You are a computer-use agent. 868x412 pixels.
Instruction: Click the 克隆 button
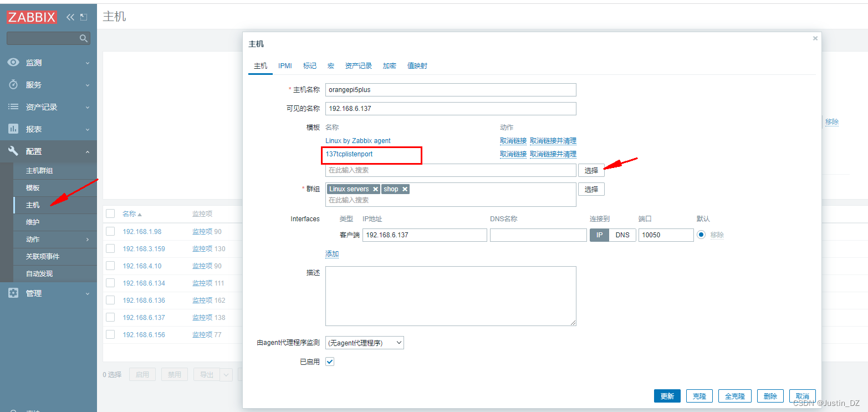click(x=699, y=396)
